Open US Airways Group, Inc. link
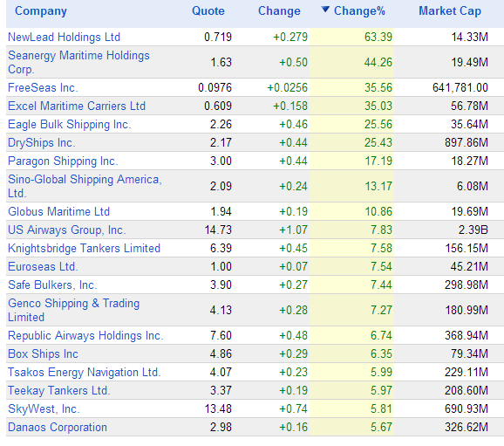The width and height of the screenshot is (504, 446). [67, 230]
